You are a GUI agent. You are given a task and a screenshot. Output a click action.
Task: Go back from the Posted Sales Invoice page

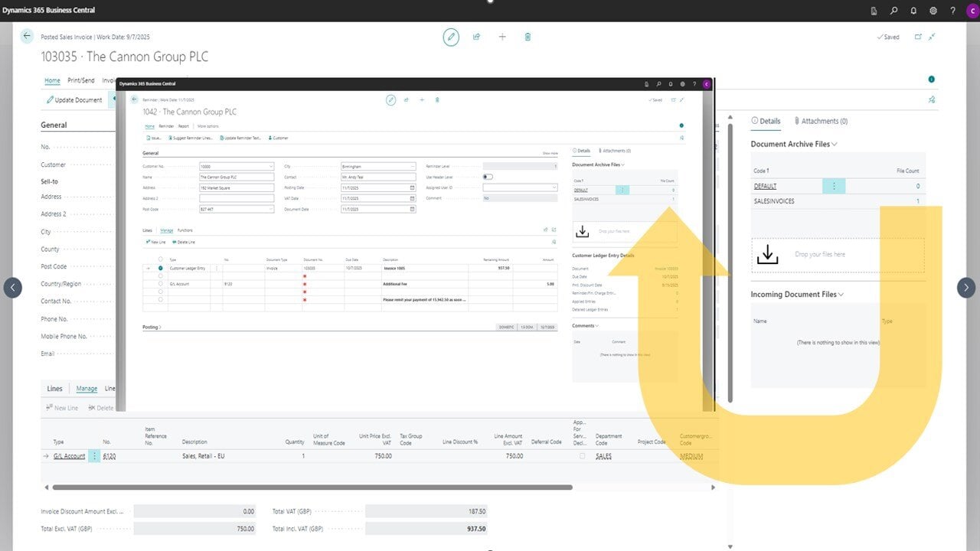coord(28,36)
